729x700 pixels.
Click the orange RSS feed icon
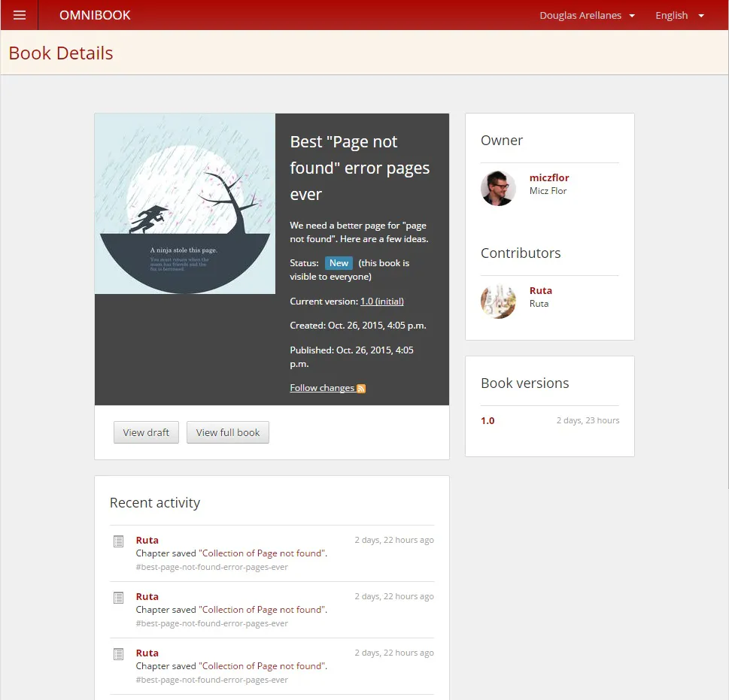click(361, 388)
